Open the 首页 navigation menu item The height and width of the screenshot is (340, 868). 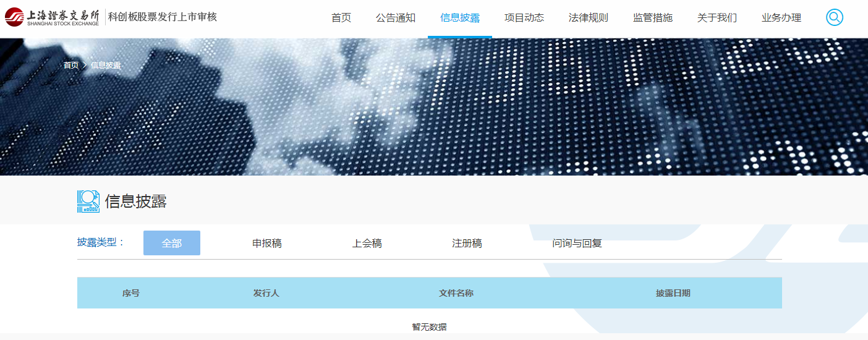point(341,18)
